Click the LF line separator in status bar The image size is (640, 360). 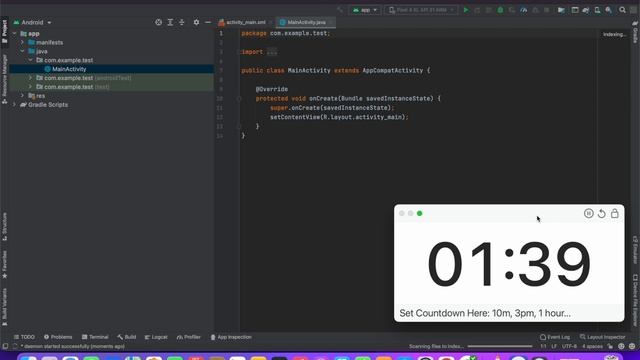click(554, 346)
